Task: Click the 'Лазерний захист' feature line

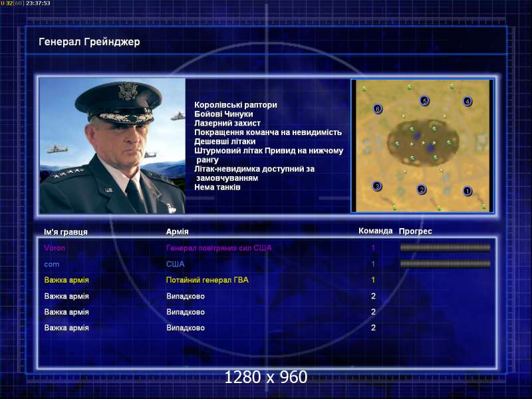Action: click(x=227, y=123)
